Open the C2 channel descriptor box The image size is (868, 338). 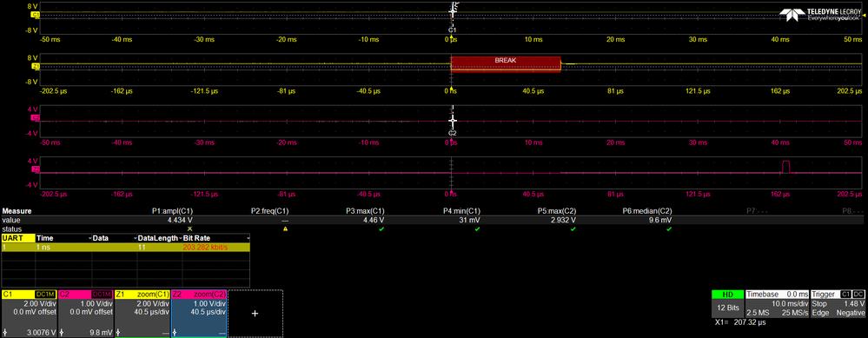(x=85, y=313)
